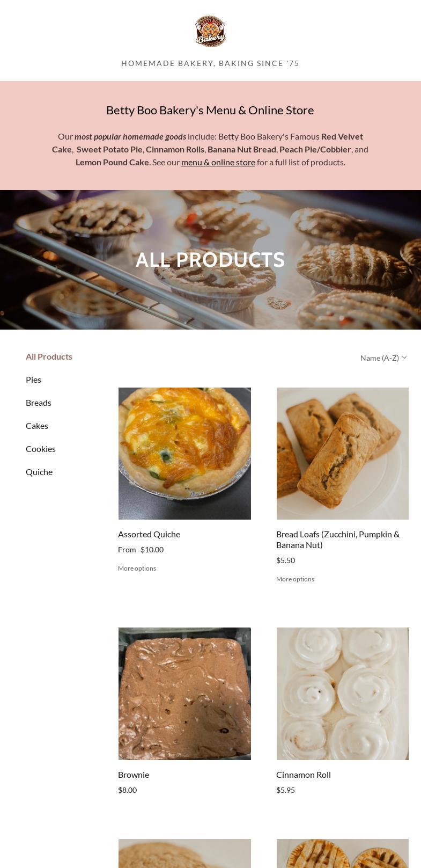This screenshot has width=421, height=868.
Task: Open the Assorted Quiche product photo
Action: pyautogui.click(x=184, y=454)
